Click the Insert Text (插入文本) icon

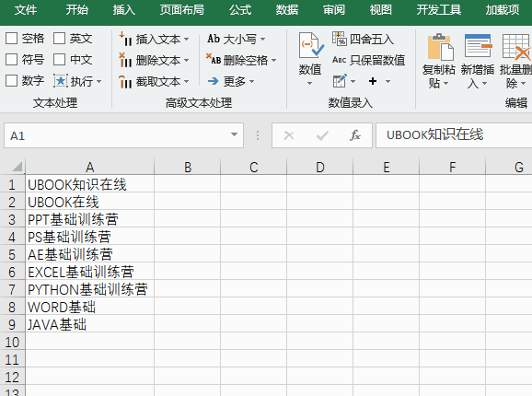[x=125, y=39]
